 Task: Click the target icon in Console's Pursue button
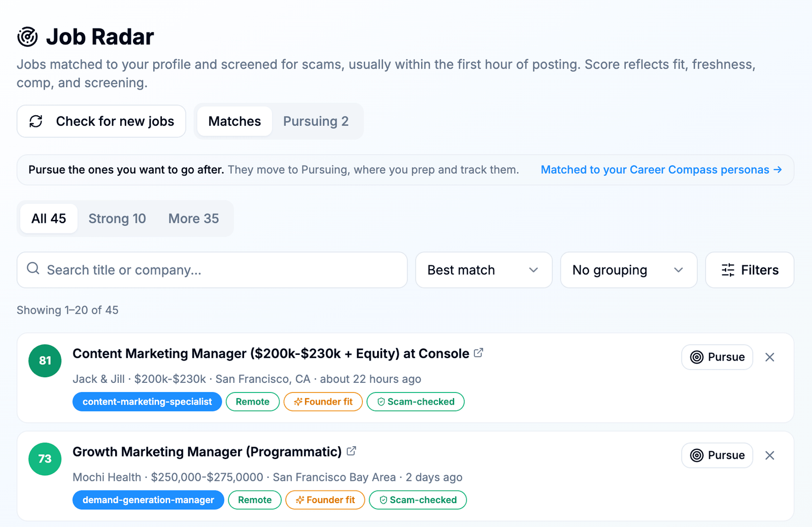click(697, 357)
